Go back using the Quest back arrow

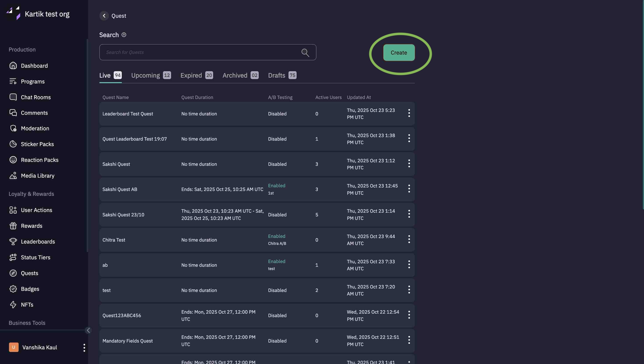(x=104, y=16)
